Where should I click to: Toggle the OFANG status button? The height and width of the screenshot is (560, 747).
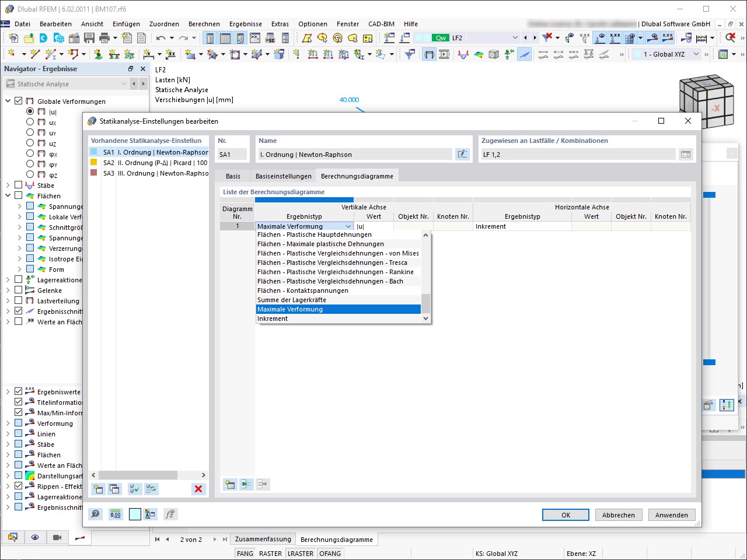330,554
